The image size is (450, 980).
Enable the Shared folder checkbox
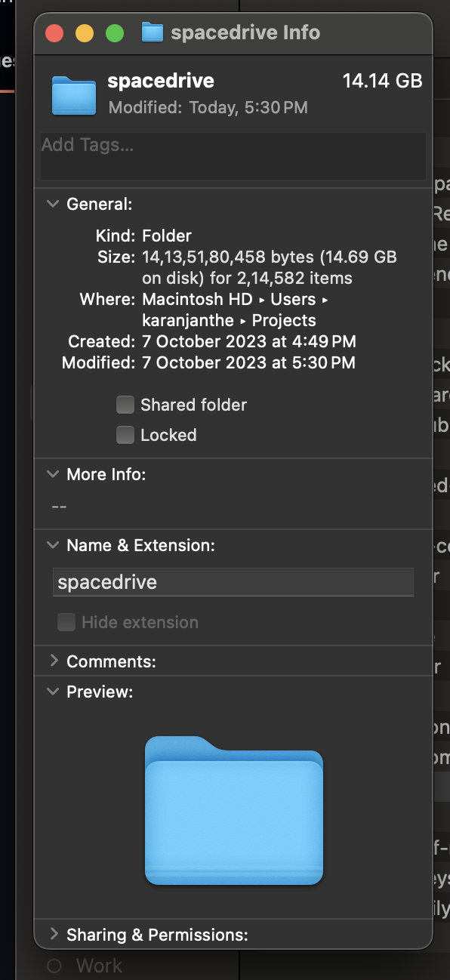pyautogui.click(x=125, y=405)
